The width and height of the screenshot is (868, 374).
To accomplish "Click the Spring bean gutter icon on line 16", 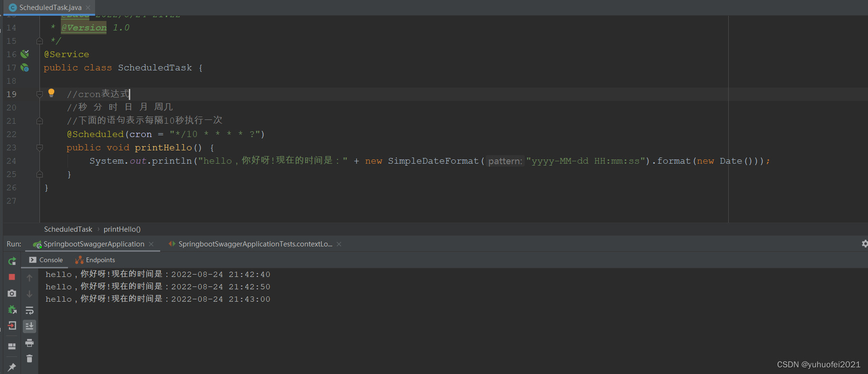I will [x=25, y=54].
